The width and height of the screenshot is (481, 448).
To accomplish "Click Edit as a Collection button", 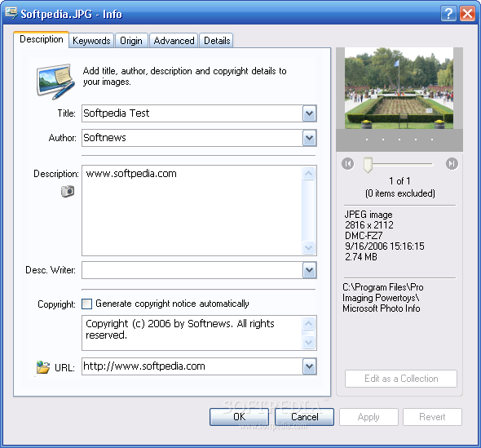I will click(401, 379).
